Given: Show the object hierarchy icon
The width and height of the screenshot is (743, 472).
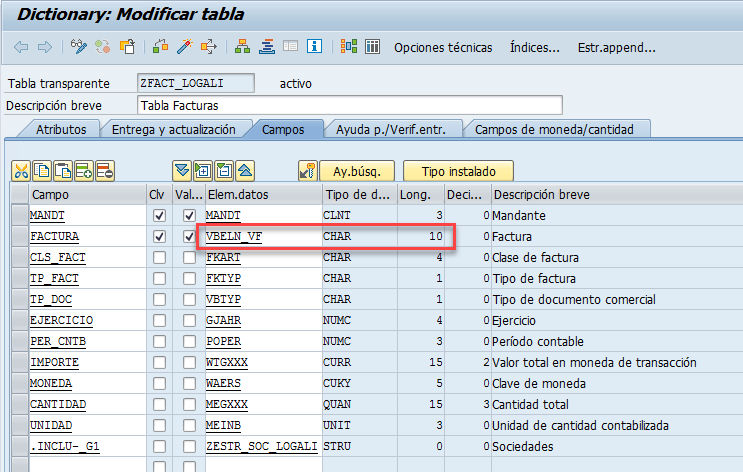Looking at the screenshot, I should point(243,46).
